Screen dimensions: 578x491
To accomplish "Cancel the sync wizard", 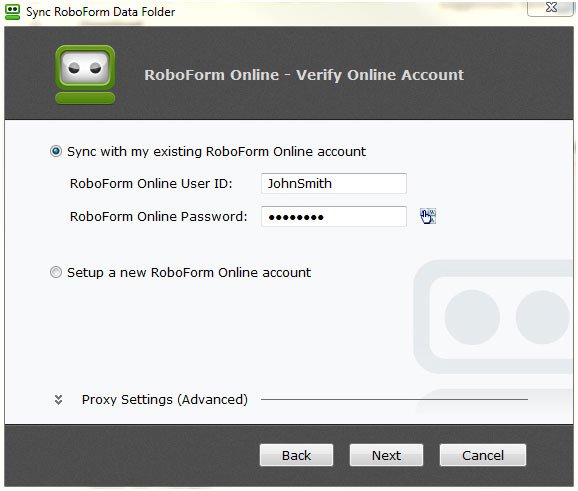I will tap(483, 455).
